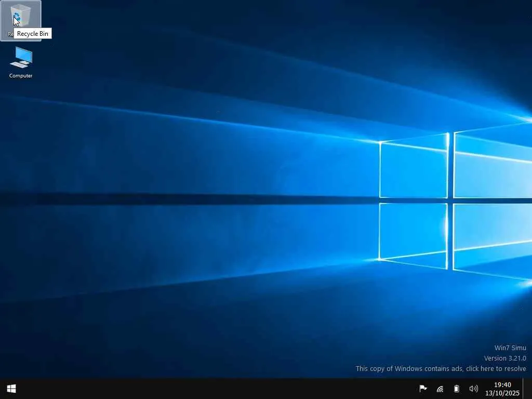This screenshot has width=532, height=399.
Task: Click the ads notice link to resolve
Action: pos(441,368)
